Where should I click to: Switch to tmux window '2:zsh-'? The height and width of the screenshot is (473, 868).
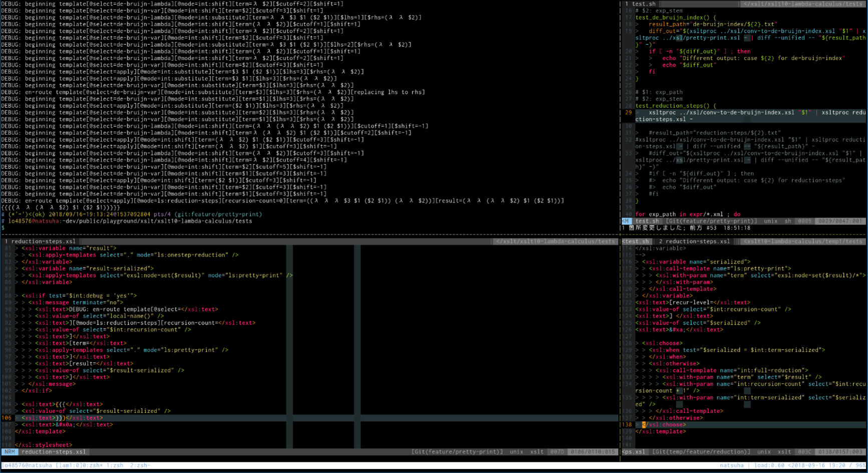(140, 465)
